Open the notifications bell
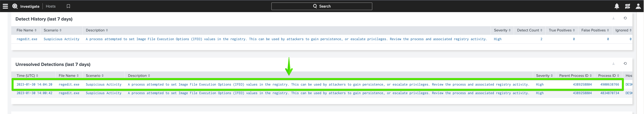644x114 pixels. pos(617,6)
